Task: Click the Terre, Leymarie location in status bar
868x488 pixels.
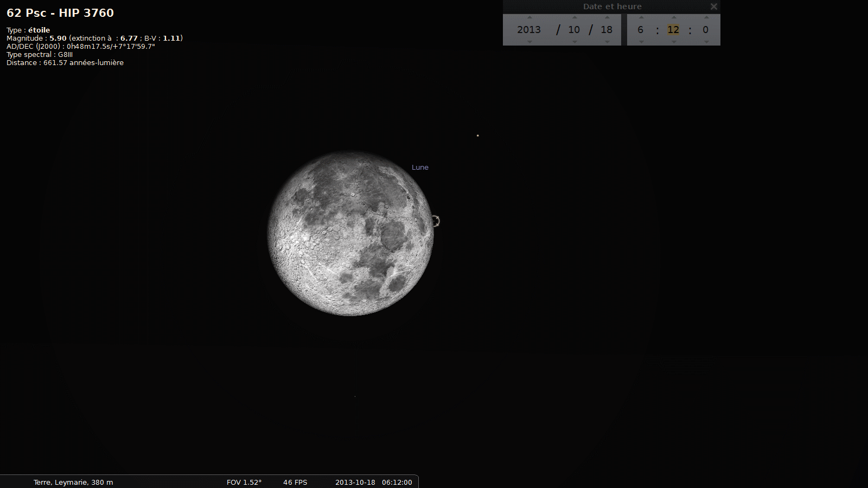Action: pos(73,482)
